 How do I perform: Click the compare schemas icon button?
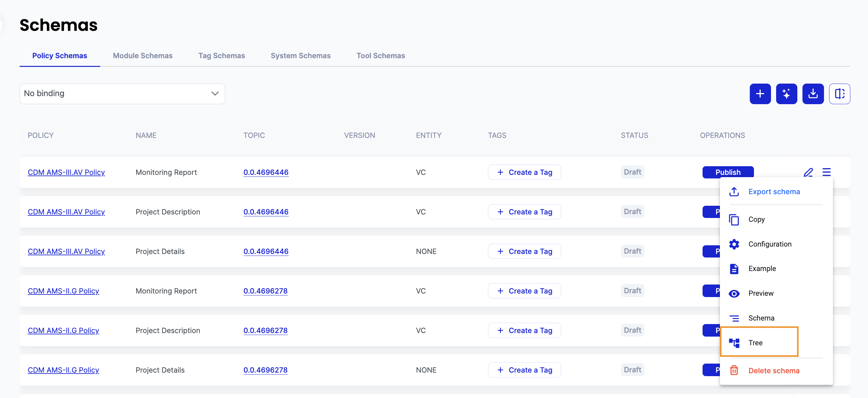tap(839, 94)
